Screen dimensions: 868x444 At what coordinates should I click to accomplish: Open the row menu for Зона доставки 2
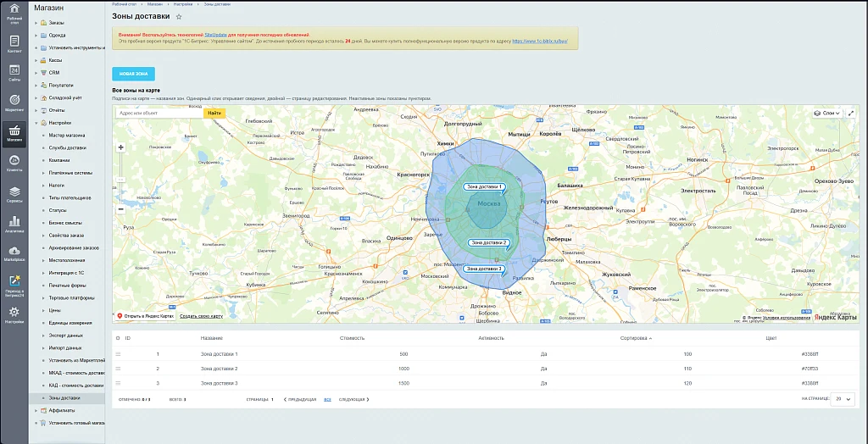pos(118,368)
